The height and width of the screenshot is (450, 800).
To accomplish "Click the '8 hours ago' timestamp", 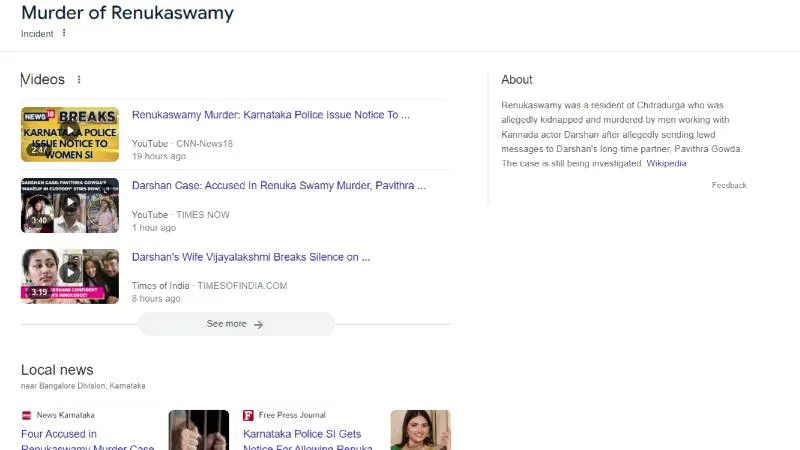I will (156, 298).
